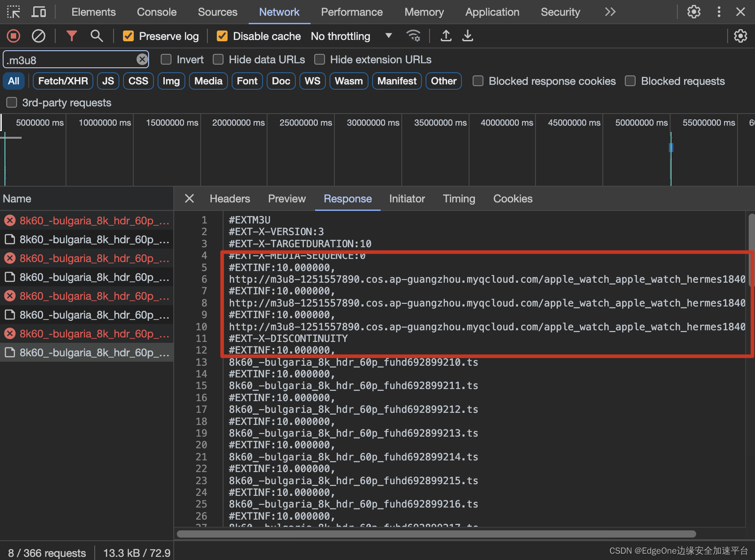Open the Memory tab

coord(424,12)
